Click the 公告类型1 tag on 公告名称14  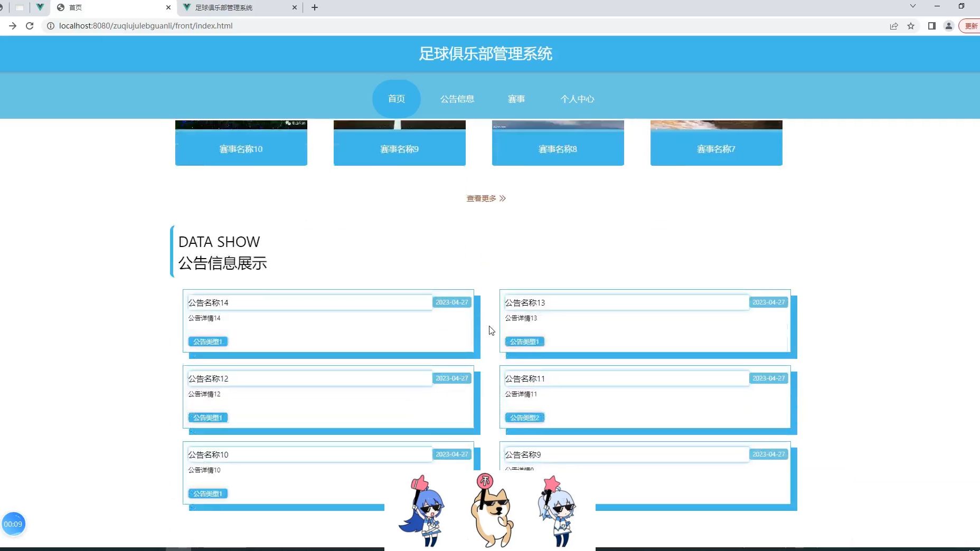pos(207,341)
